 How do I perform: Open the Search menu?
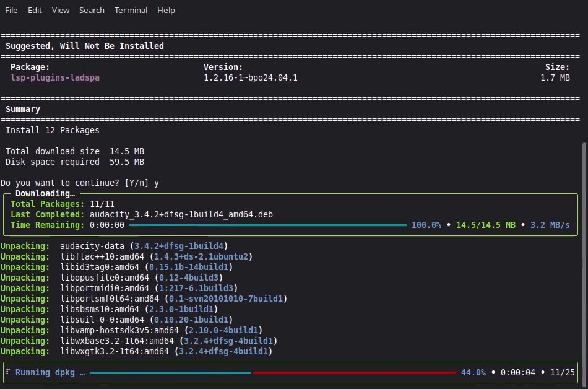tap(92, 10)
